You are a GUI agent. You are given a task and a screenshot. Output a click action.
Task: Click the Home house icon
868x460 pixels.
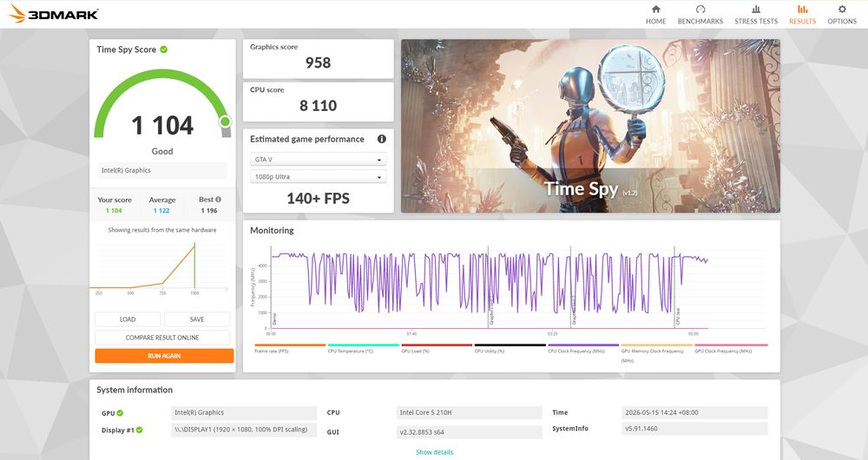(656, 9)
